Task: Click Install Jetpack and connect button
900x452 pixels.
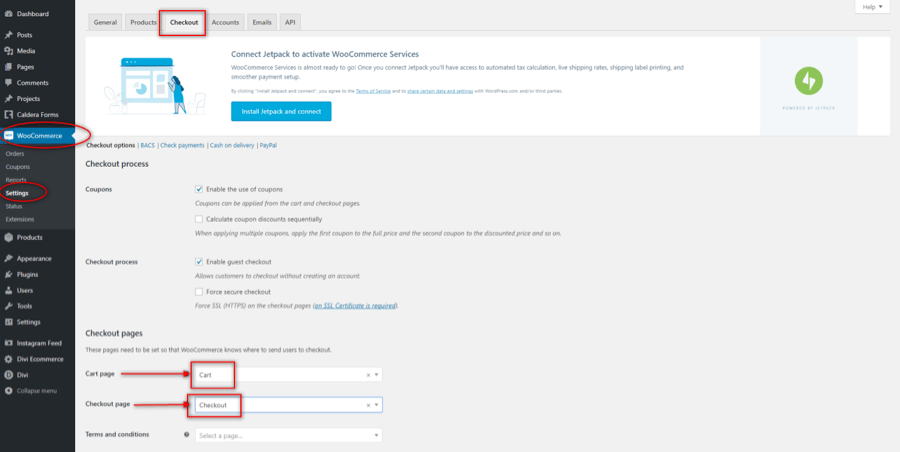Action: 281,111
